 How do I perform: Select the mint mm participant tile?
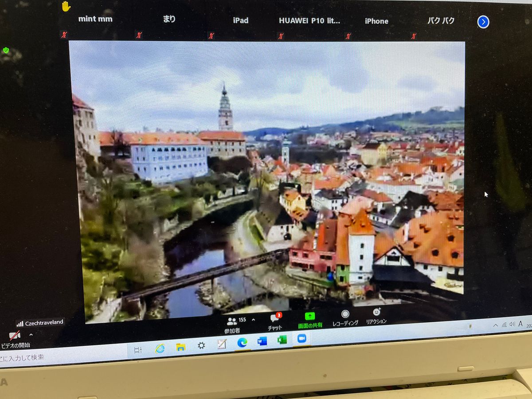[95, 19]
